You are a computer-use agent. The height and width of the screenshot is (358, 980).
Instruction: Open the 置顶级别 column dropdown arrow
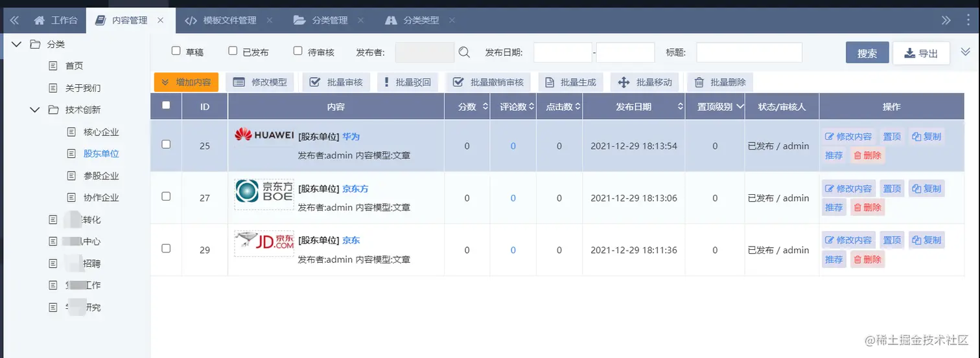[740, 107]
